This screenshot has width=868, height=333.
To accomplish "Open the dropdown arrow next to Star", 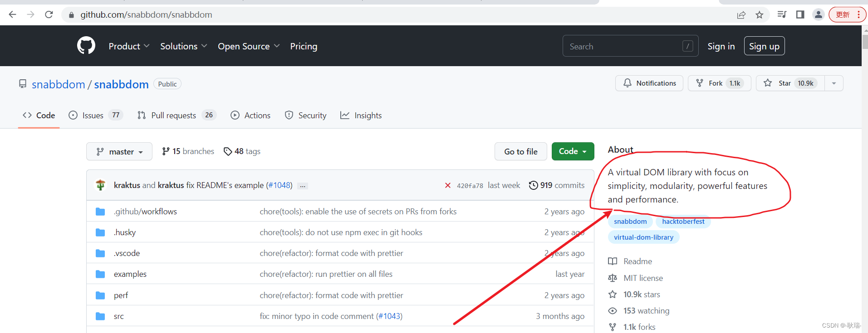I will pos(834,83).
